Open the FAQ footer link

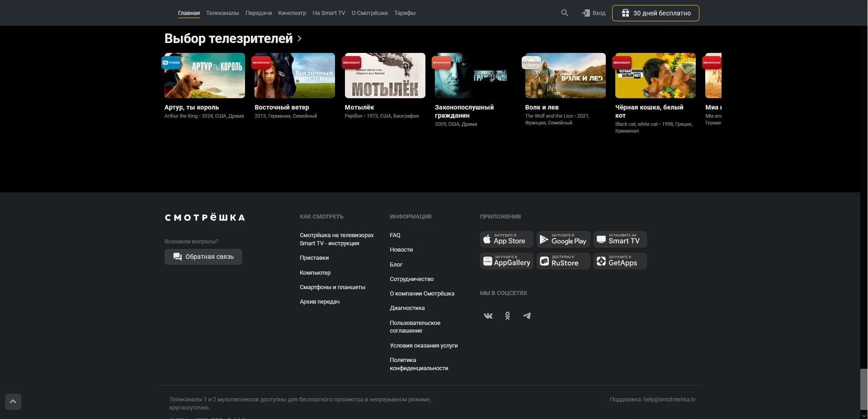point(395,235)
